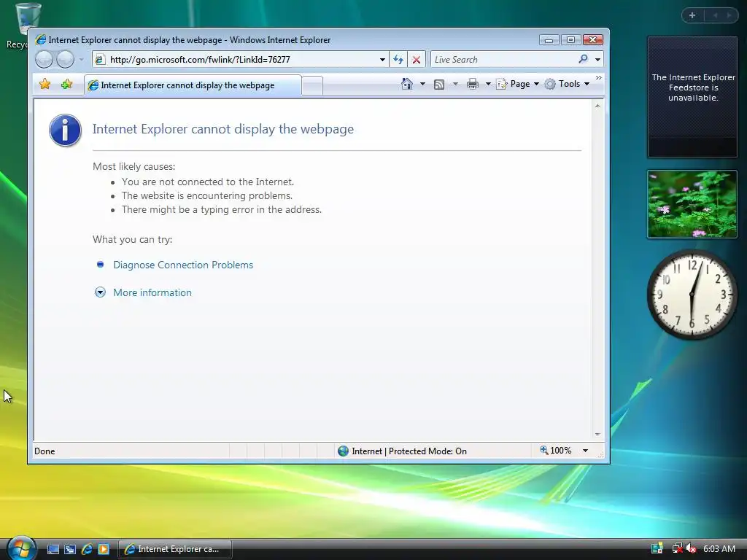Click Show Desktop in Quick Launch
Image resolution: width=747 pixels, height=560 pixels.
(53, 549)
